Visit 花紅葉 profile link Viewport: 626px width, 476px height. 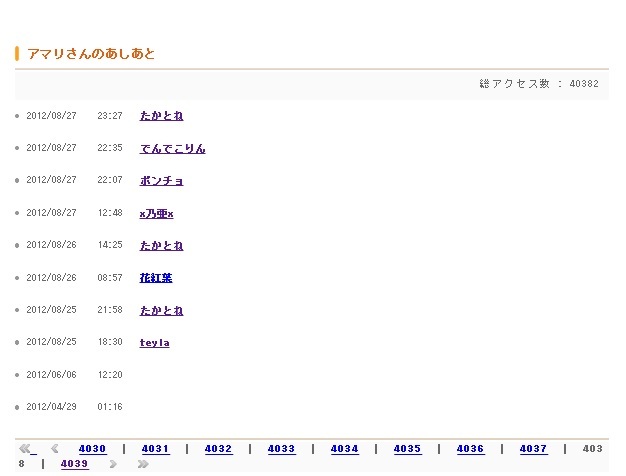[x=156, y=278]
